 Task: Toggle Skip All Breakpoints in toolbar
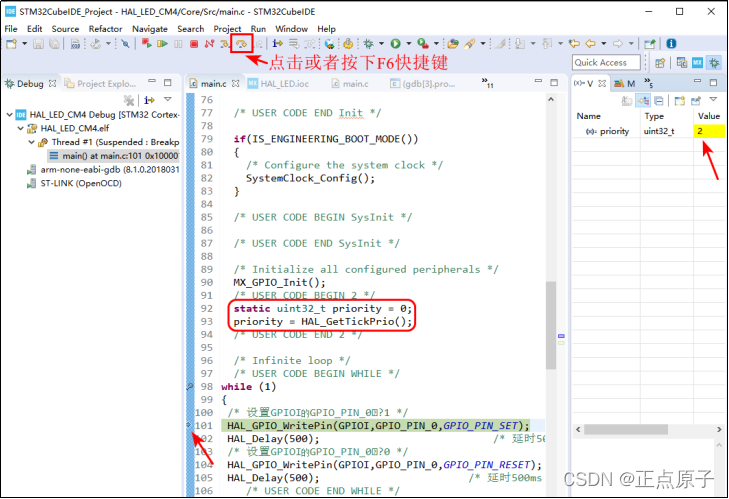tap(125, 44)
